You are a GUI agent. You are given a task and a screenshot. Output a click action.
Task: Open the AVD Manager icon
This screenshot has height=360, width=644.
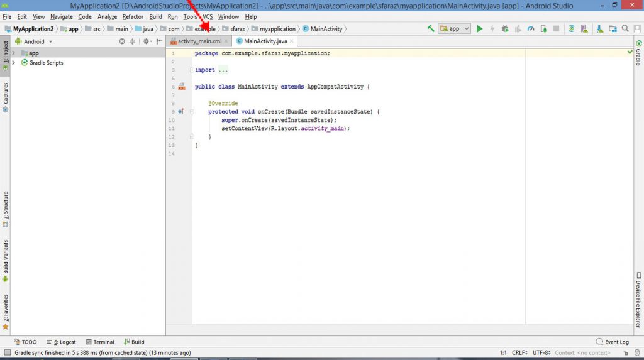pos(584,29)
